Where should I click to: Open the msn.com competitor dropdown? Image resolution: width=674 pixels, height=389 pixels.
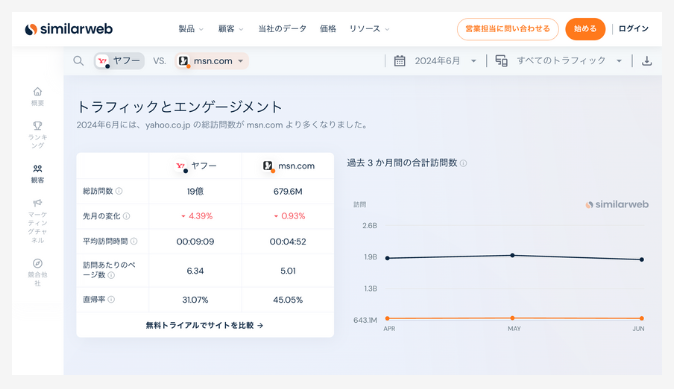211,61
